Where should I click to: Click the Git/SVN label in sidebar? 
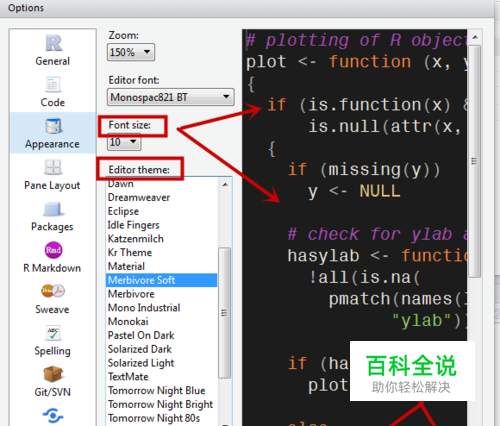pyautogui.click(x=53, y=392)
